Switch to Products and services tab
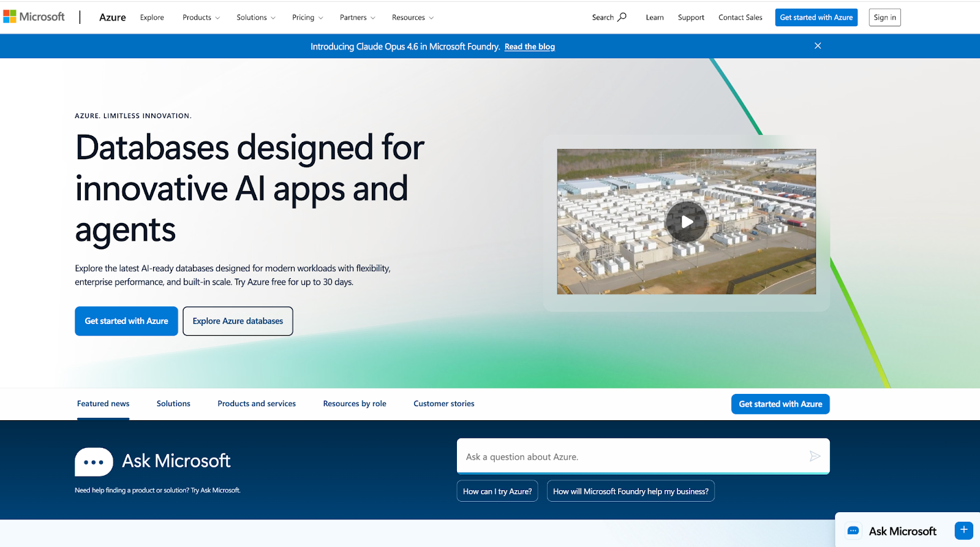 (257, 404)
